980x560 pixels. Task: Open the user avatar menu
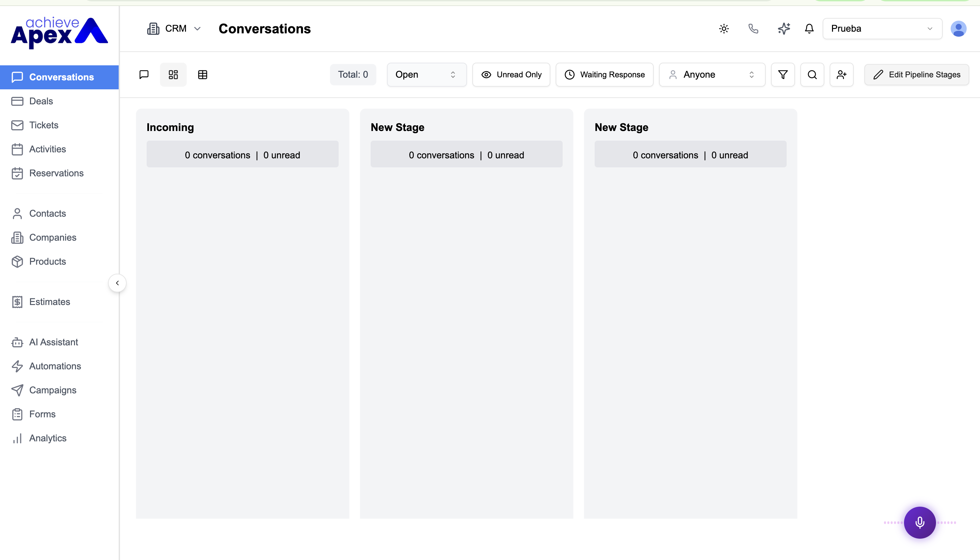(958, 28)
